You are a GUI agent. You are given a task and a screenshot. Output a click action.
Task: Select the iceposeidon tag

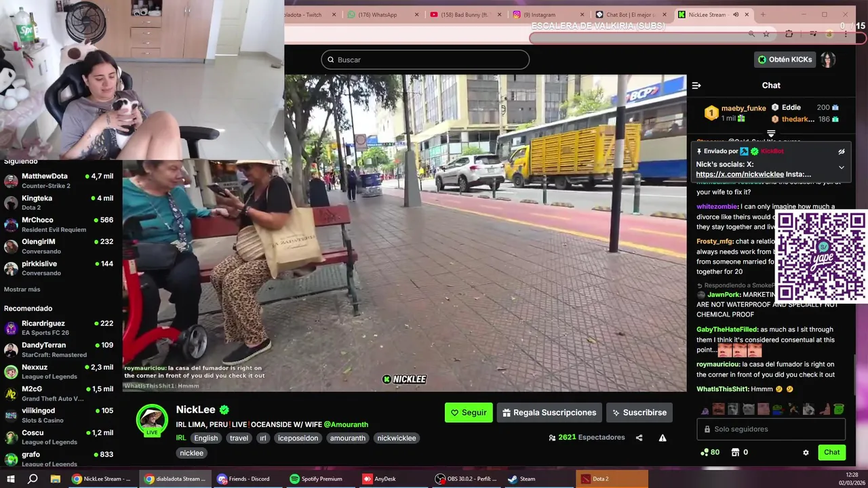(298, 438)
